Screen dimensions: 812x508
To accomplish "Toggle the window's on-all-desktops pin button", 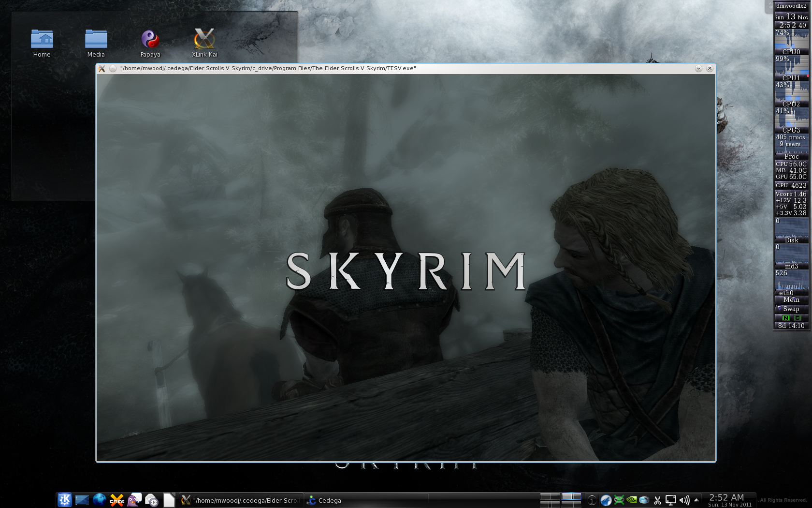I will pos(113,69).
